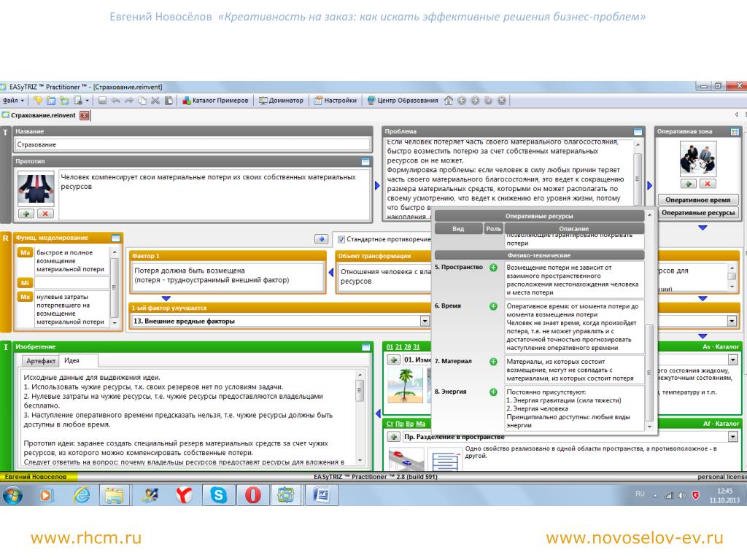
Task: Click plus button beside 01. Изм principle
Action: 393,360
